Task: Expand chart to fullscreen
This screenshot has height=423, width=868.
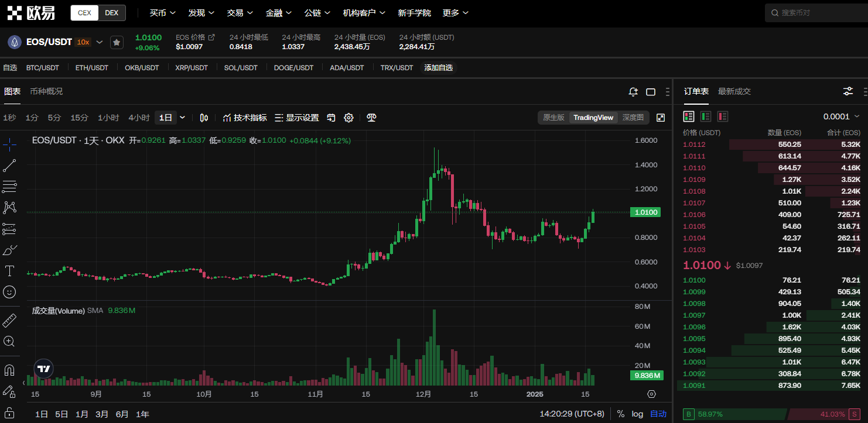Action: pyautogui.click(x=661, y=118)
